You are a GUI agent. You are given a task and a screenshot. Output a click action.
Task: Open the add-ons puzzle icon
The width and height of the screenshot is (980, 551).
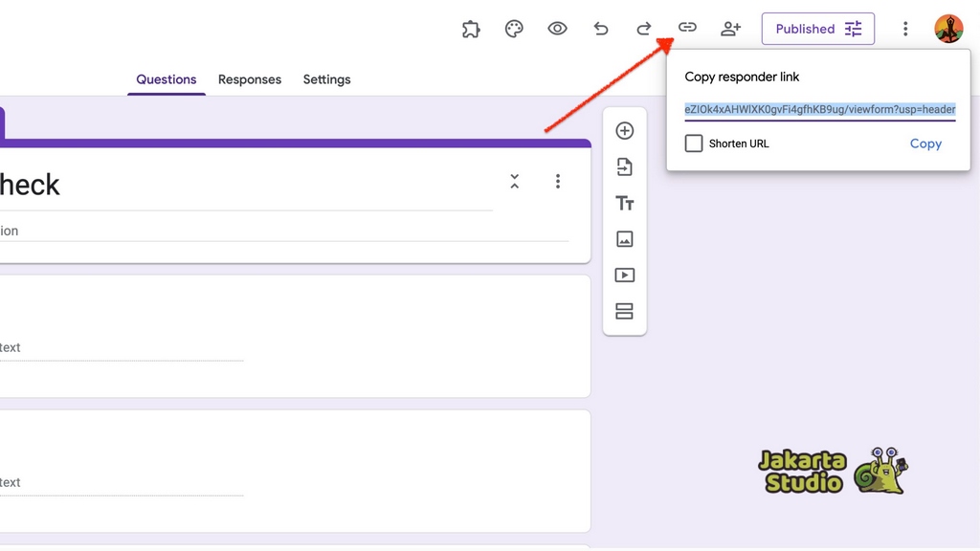coord(471,29)
